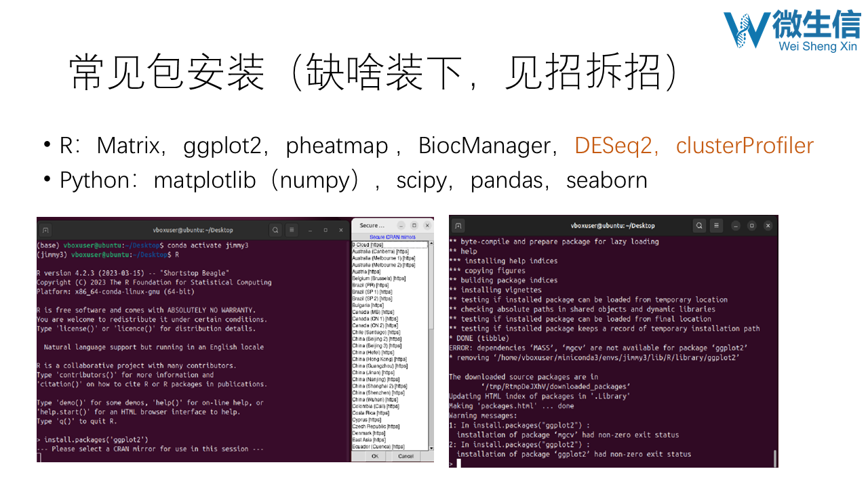Choose the "Costa Rica [https]" mirror
The image size is (868, 488).
pos(389,413)
